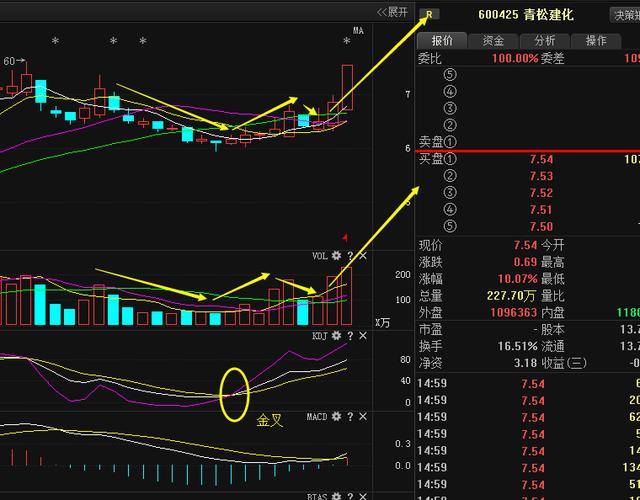
Task: Expand the chart with <<展开
Action: pos(392,12)
